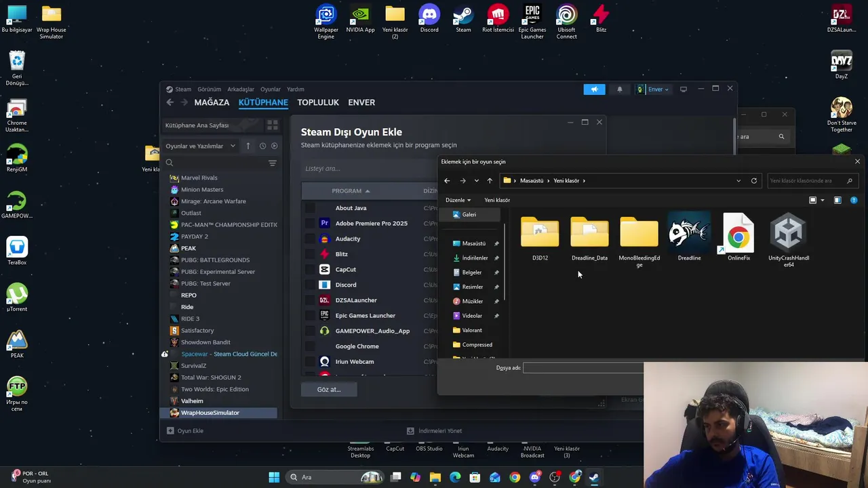868x488 pixels.
Task: Open DayZ desktop shortcut
Action: point(842,65)
